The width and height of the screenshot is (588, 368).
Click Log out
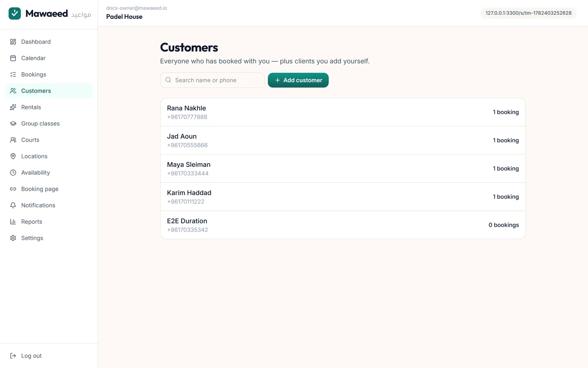(x=49, y=356)
